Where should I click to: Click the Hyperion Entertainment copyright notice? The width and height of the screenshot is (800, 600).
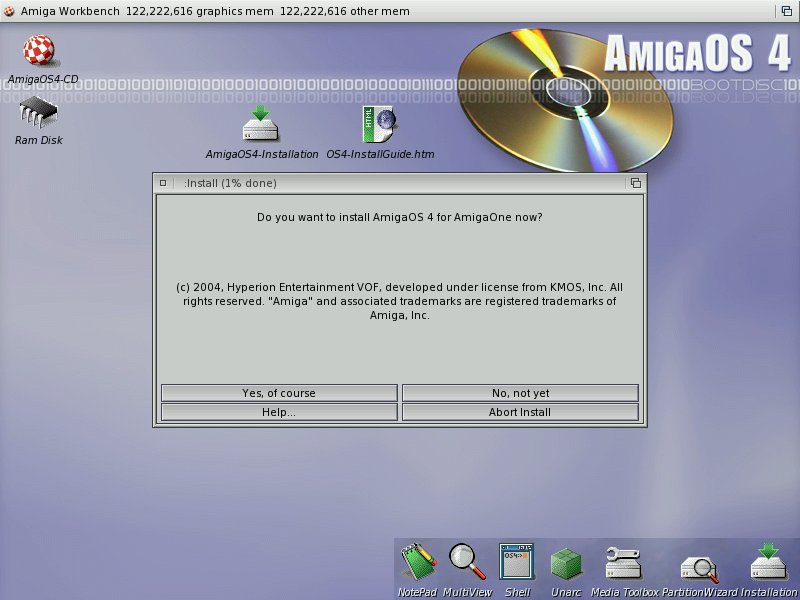coord(399,301)
